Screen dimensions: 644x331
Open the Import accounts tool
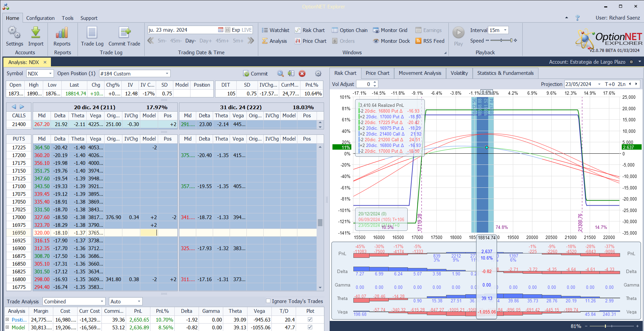coord(36,36)
